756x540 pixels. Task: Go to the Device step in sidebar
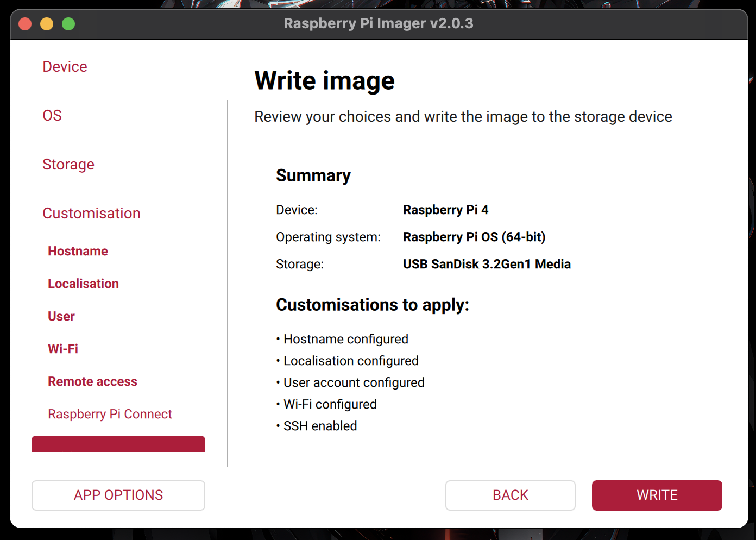(65, 67)
